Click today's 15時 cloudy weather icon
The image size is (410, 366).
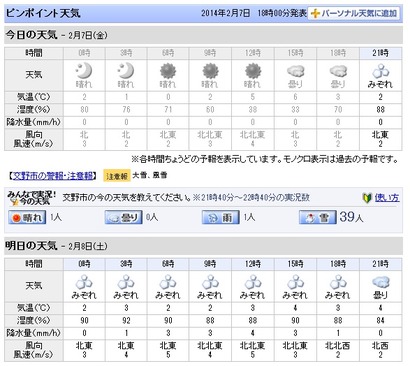[295, 71]
